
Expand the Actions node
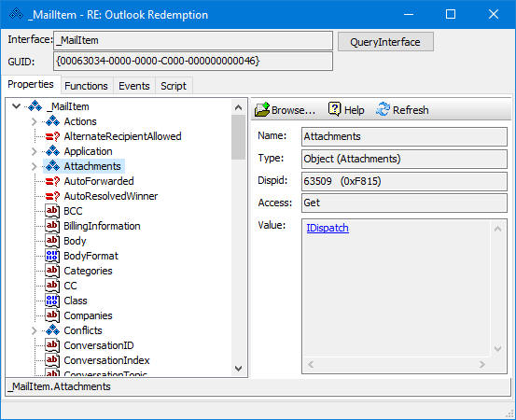tap(34, 121)
